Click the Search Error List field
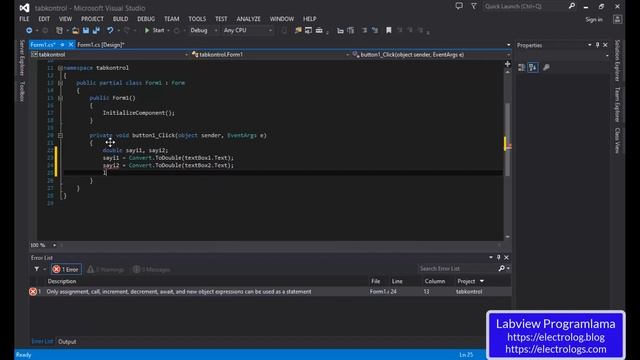Viewport: 640px width, 360px height. pos(457,269)
